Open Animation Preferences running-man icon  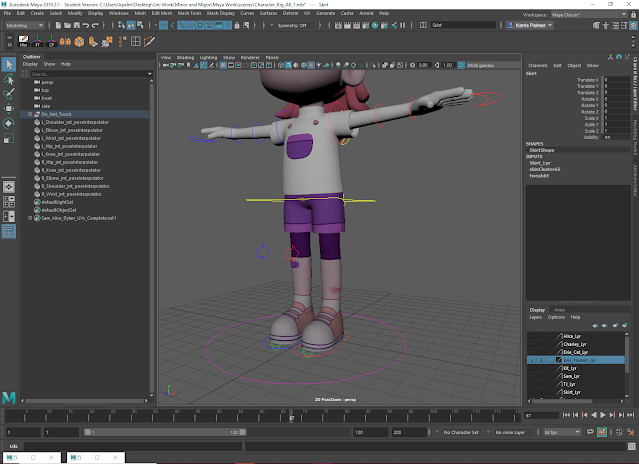coord(630,432)
